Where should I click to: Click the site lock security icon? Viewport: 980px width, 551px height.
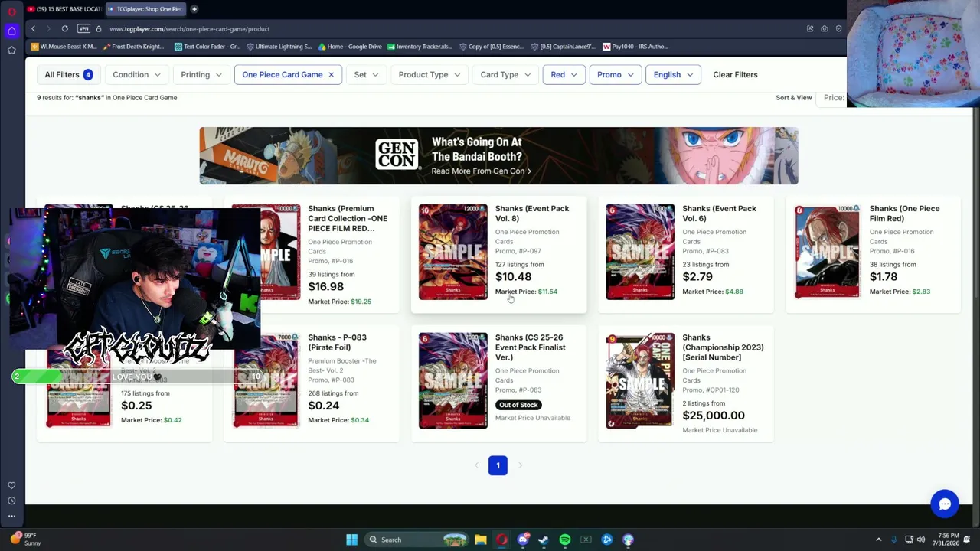click(99, 29)
